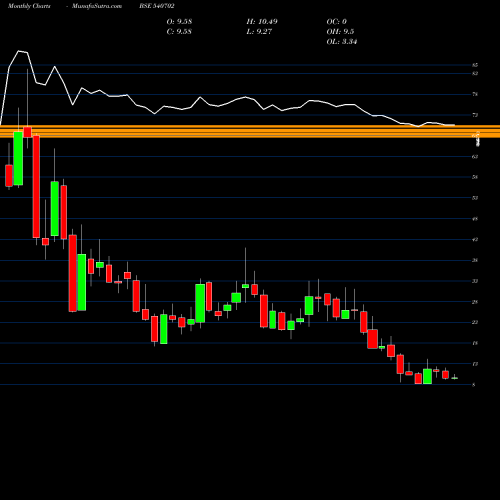Viewport: 500px width, 500px height.
Task: Click the highest peak of white line
Action: 19,51
